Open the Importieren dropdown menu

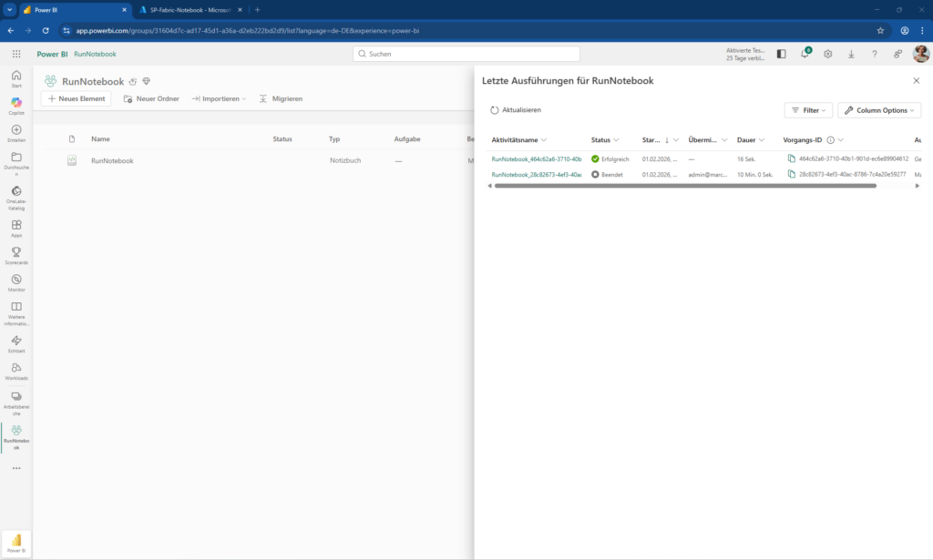point(219,98)
